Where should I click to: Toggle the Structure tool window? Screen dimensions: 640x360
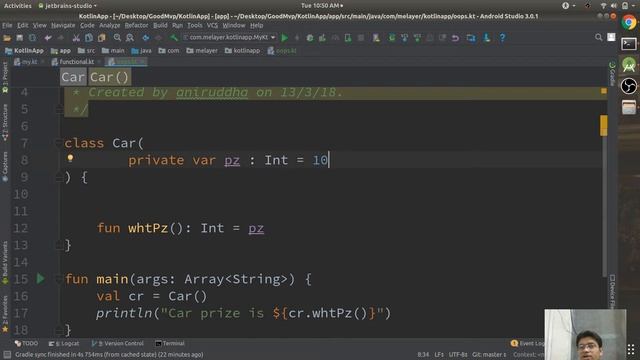5,123
